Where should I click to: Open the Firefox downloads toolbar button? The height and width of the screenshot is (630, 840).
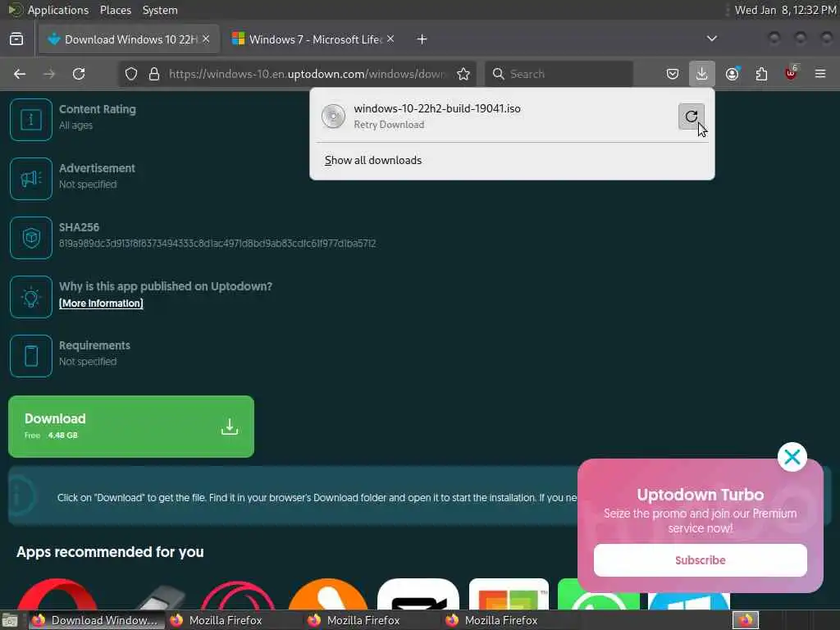point(701,73)
